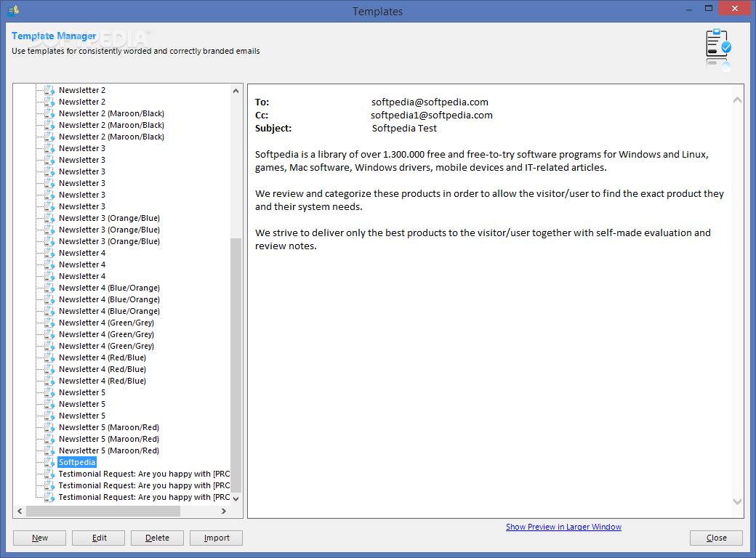Open Show Preview in Larger Window link
The image size is (756, 558).
click(563, 527)
